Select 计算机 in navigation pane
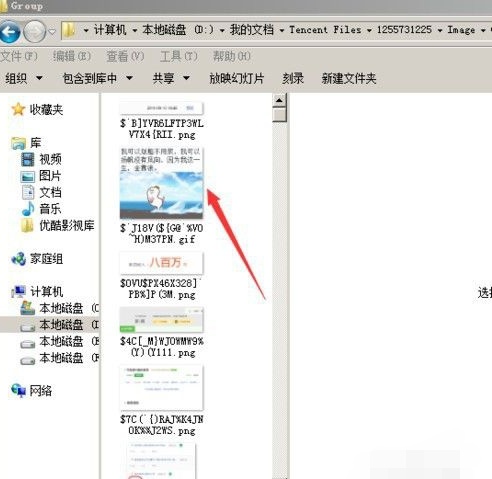Viewport: 492px width, 479px height. [x=46, y=292]
